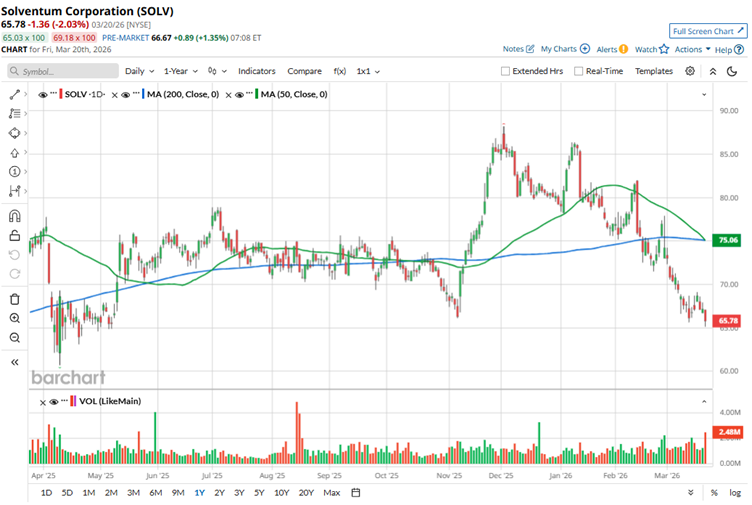Open the SOLV series color swatch
Image resolution: width=752 pixels, height=505 pixels.
(x=61, y=94)
